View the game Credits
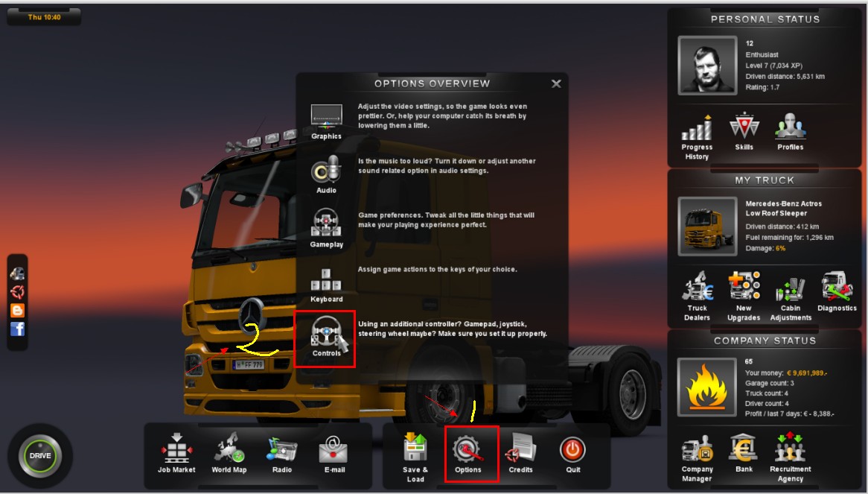Image resolution: width=868 pixels, height=494 pixels. pyautogui.click(x=520, y=449)
